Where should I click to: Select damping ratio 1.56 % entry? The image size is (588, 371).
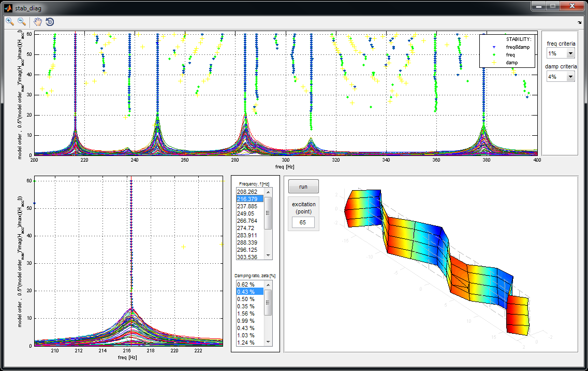coord(250,313)
